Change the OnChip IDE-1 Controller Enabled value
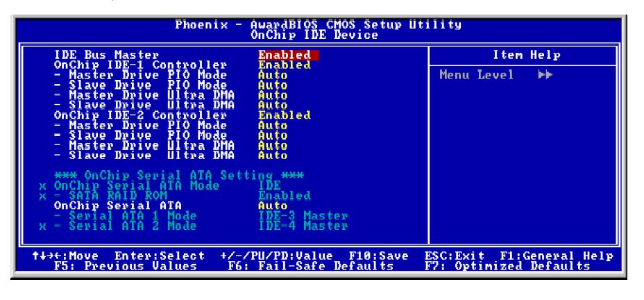Image resolution: width=644 pixels, height=300 pixels. point(285,65)
